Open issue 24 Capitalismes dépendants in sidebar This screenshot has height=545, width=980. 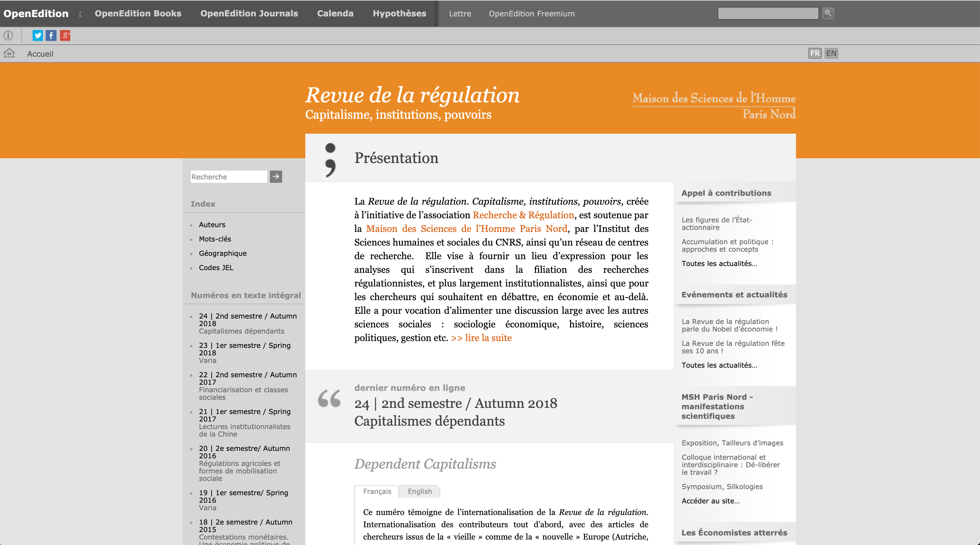tap(248, 323)
